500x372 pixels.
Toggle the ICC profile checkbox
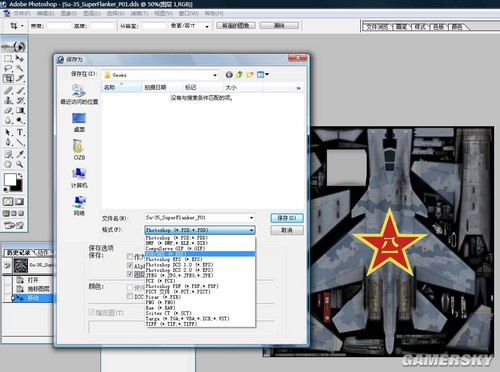130,296
